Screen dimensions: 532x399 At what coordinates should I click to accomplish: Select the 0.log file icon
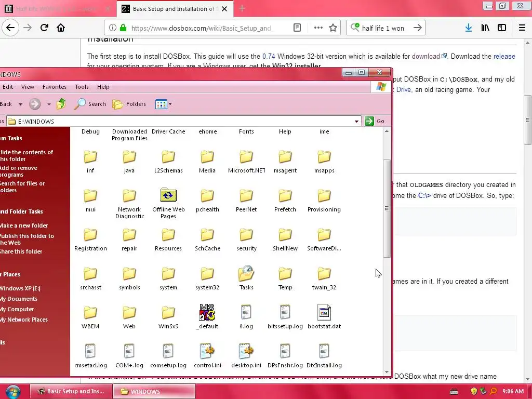[x=246, y=312]
